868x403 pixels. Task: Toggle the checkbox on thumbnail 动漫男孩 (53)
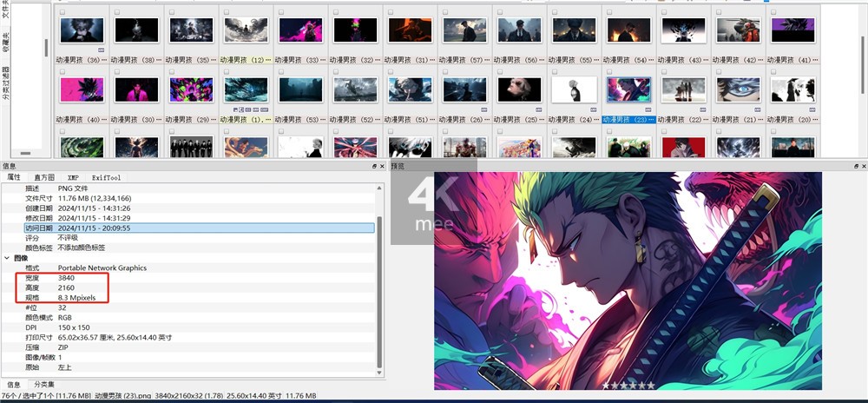[281, 71]
